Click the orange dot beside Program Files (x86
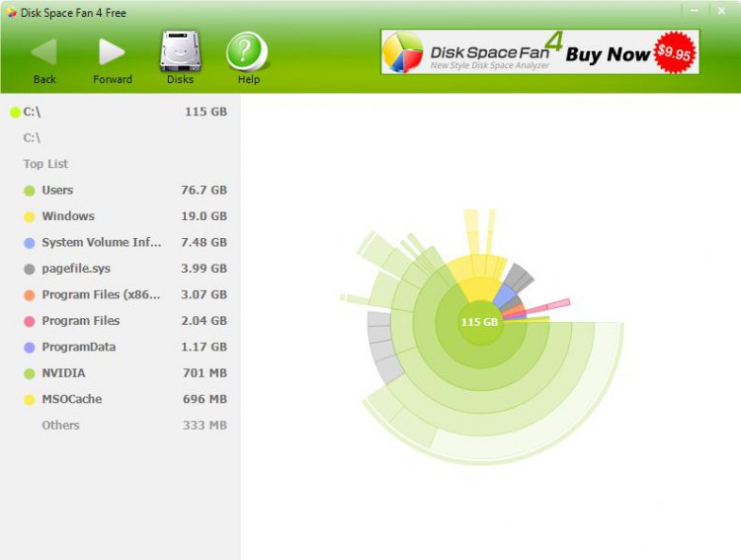 (30, 295)
